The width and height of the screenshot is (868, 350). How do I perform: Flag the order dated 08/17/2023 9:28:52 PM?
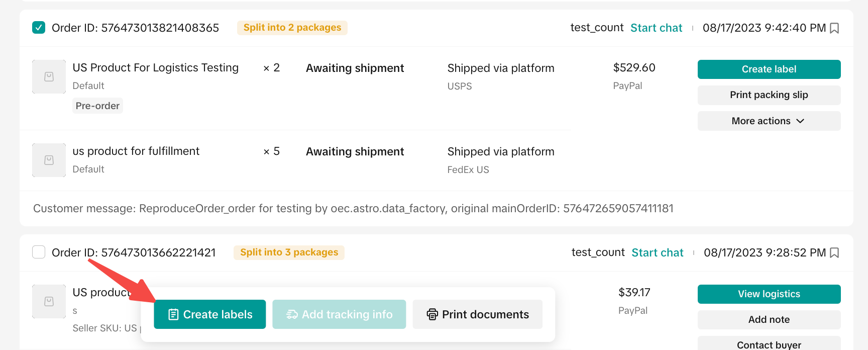[x=834, y=253]
